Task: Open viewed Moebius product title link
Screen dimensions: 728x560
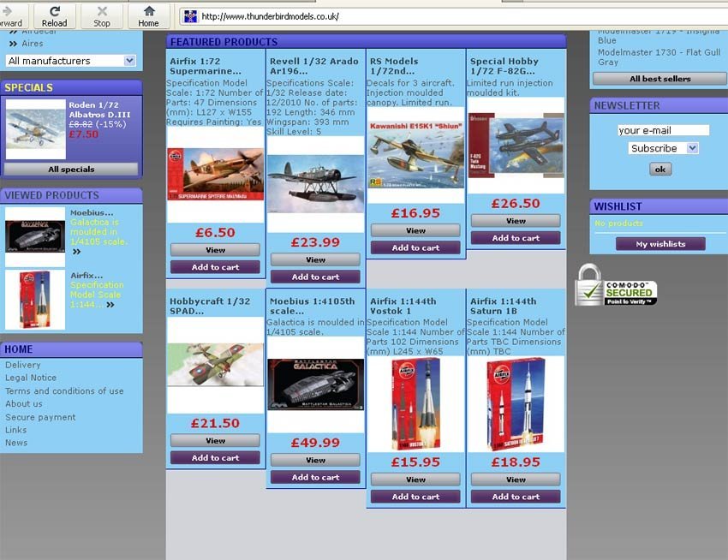Action: click(x=92, y=212)
